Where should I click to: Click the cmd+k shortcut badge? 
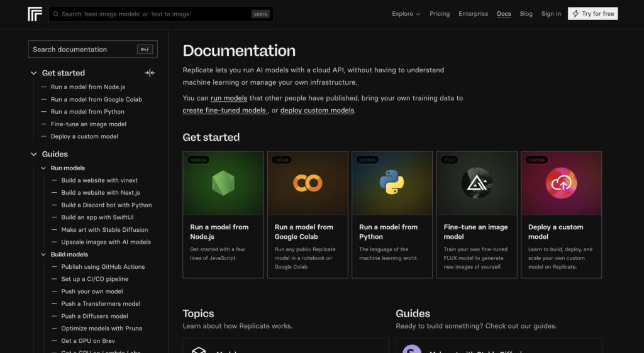coord(260,14)
